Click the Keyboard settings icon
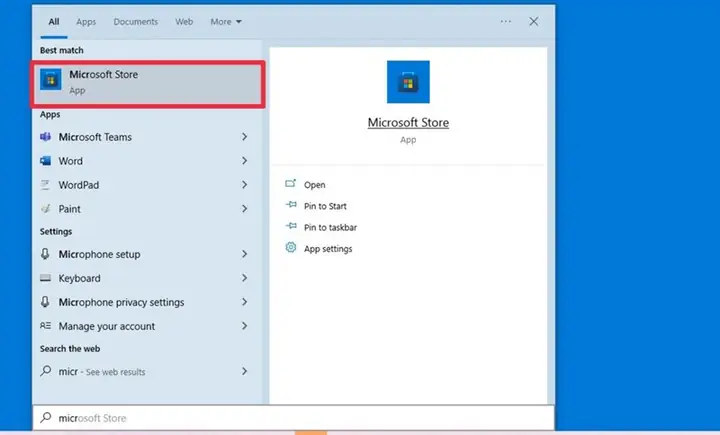 point(45,278)
